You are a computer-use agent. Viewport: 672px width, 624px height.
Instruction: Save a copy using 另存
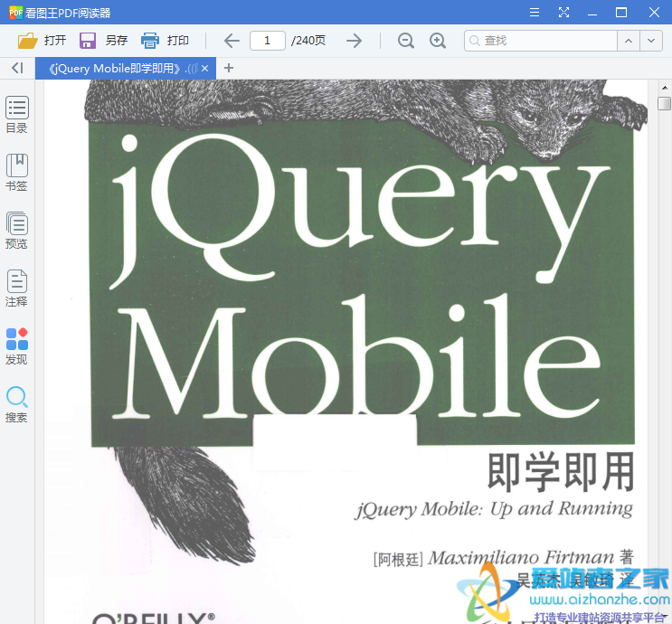(103, 41)
